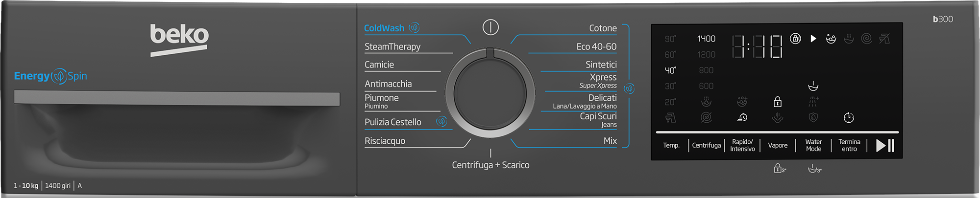The height and width of the screenshot is (198, 980).
Task: Tap the quick wash stopwatch icon
Action: (x=742, y=117)
